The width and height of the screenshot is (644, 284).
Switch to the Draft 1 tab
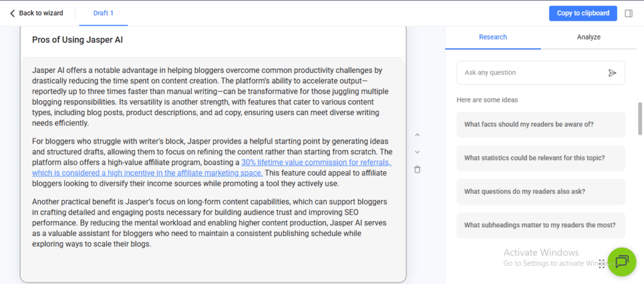[x=104, y=13]
